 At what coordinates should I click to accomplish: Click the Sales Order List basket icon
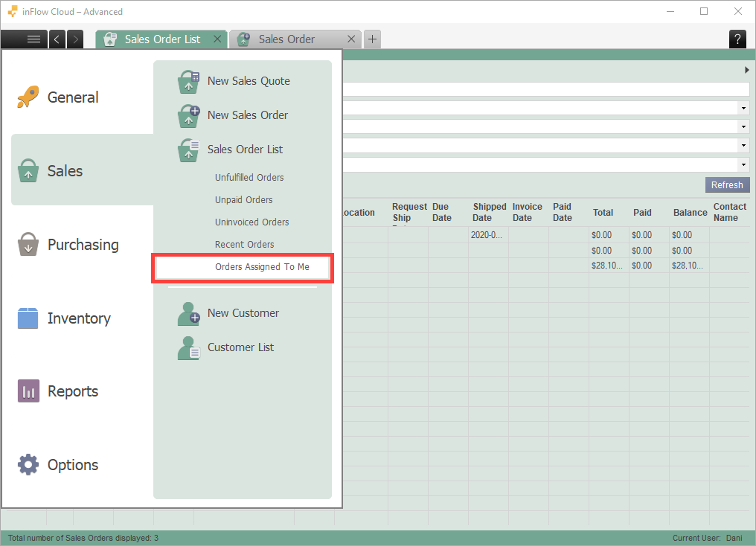tap(188, 150)
